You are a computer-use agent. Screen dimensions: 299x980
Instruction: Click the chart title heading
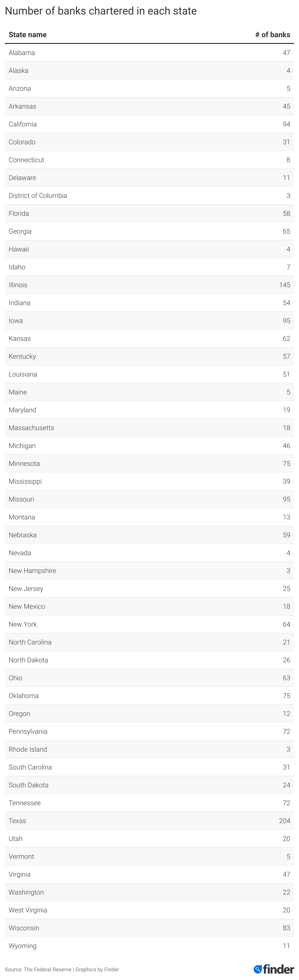coord(101,11)
